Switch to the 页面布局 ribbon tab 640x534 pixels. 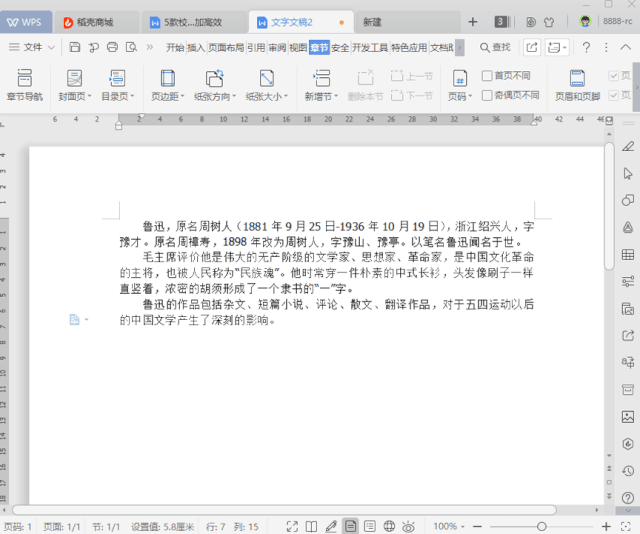(226, 48)
